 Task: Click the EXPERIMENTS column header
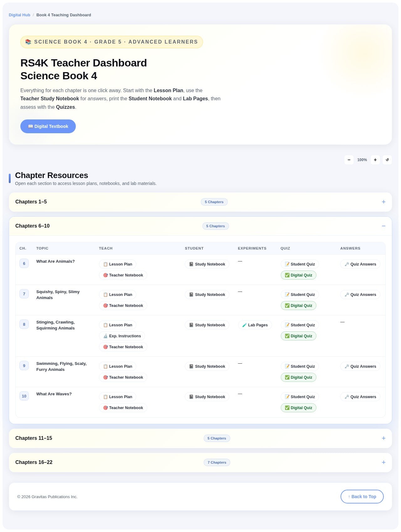[252, 248]
